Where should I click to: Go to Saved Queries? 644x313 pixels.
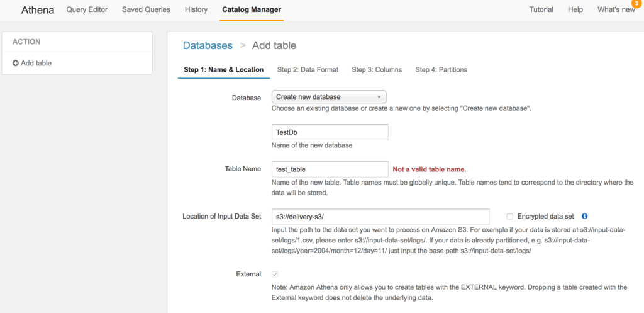click(x=146, y=9)
